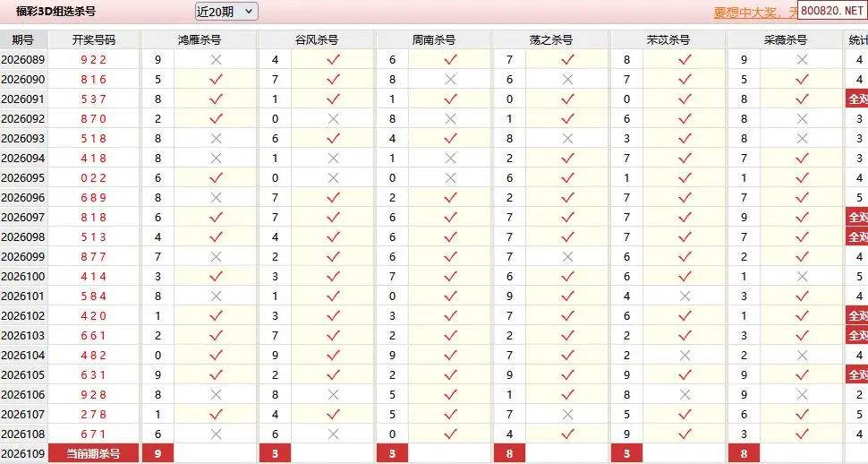Click the 芣苡杀号 cross icon for period 2026101
The image size is (868, 464).
click(685, 296)
